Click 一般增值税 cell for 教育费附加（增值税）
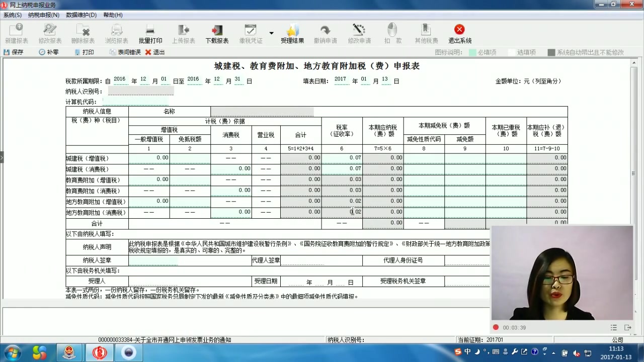 [149, 179]
